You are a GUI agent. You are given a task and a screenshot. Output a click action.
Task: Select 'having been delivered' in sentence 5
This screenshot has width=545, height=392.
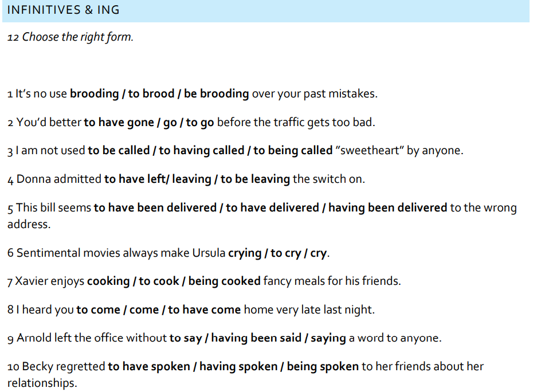[x=387, y=207]
